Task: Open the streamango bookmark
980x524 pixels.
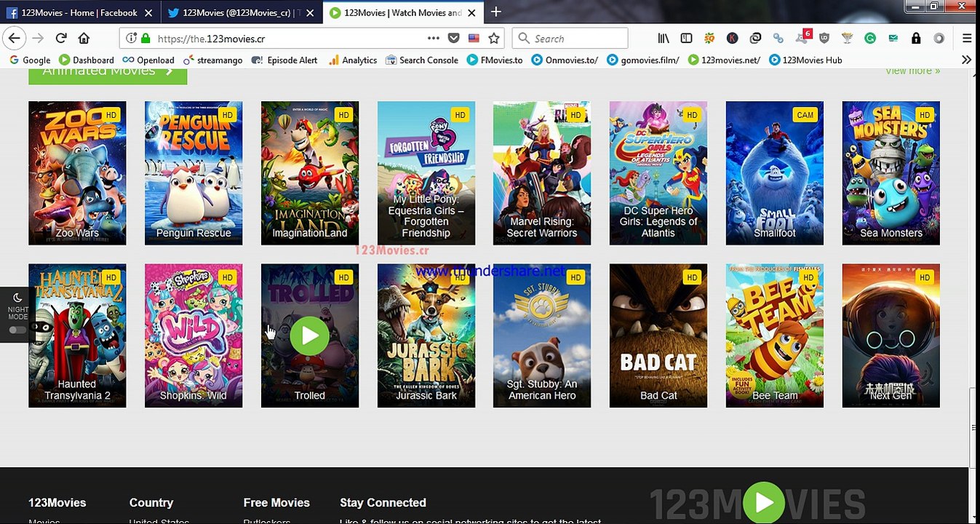Action: point(212,60)
